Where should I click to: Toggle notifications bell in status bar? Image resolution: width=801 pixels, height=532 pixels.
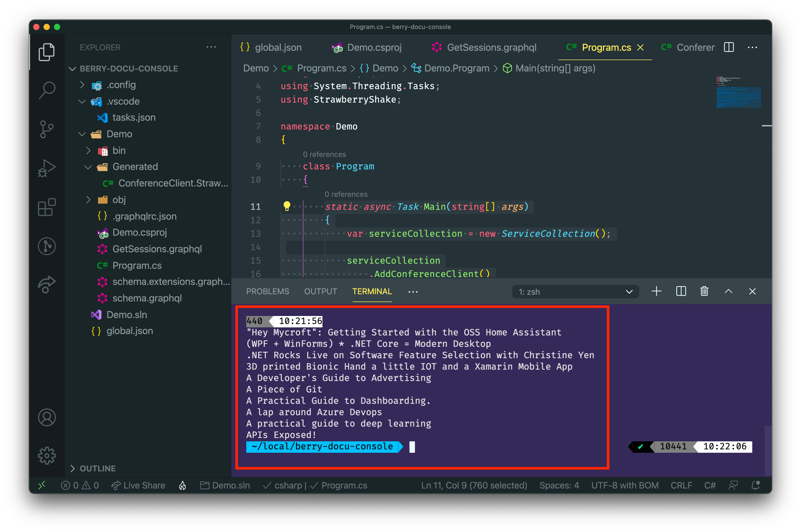(x=755, y=486)
